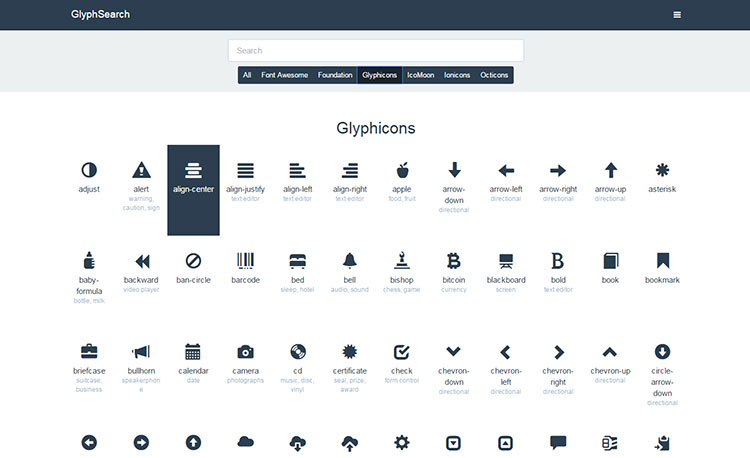This screenshot has height=458, width=750.
Task: Click the bell icon
Action: [x=350, y=261]
